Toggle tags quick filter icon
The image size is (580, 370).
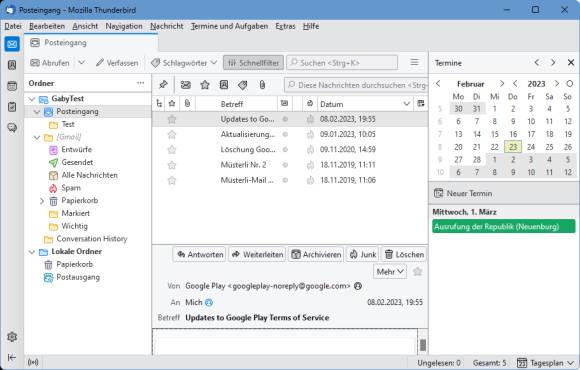click(x=243, y=85)
